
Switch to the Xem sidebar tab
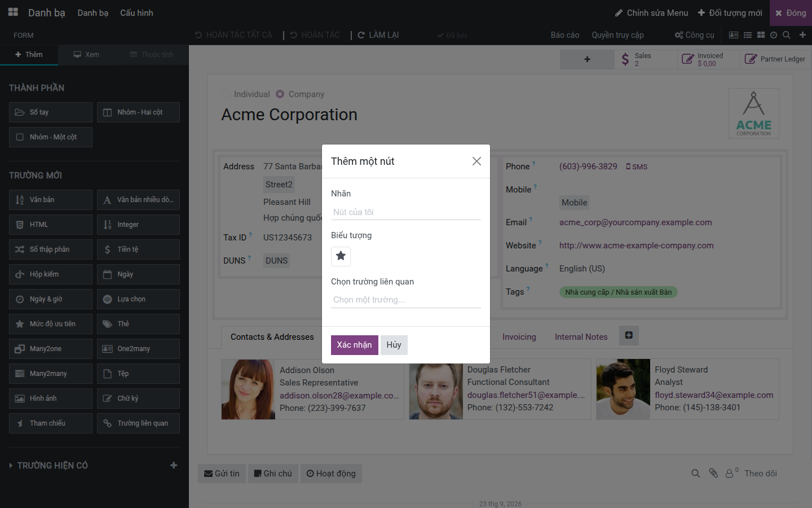86,55
